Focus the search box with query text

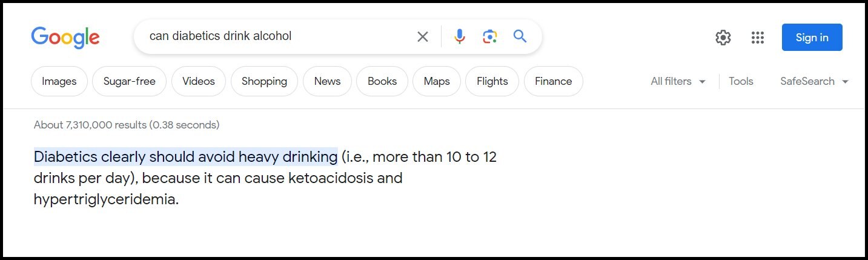point(273,36)
